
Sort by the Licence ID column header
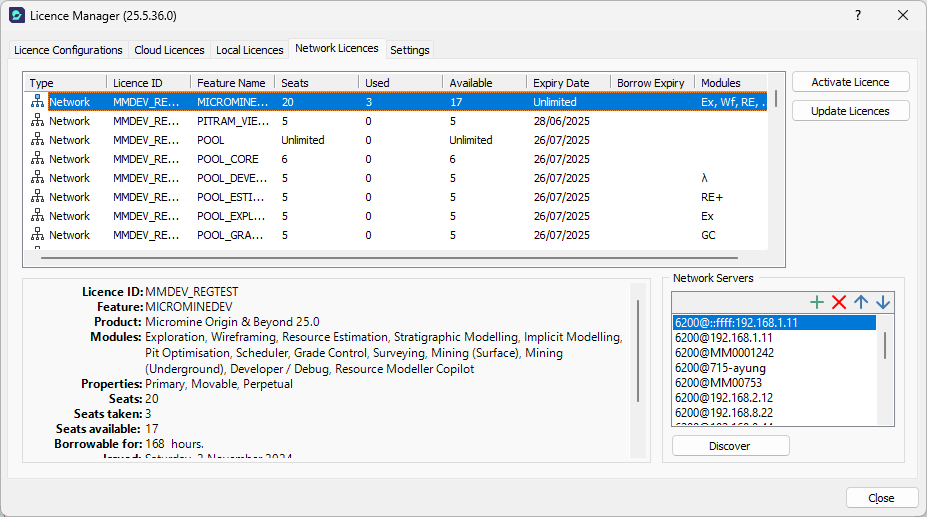pos(148,83)
